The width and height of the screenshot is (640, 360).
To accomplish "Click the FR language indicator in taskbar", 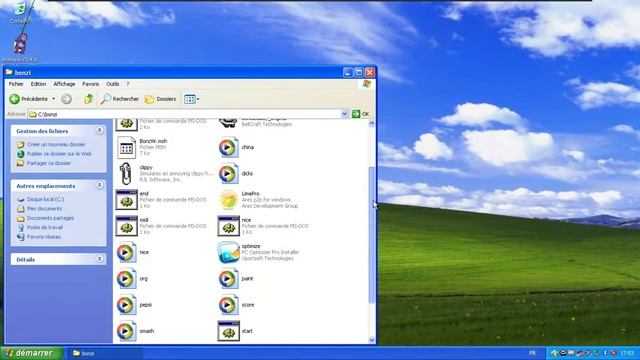I will [533, 353].
